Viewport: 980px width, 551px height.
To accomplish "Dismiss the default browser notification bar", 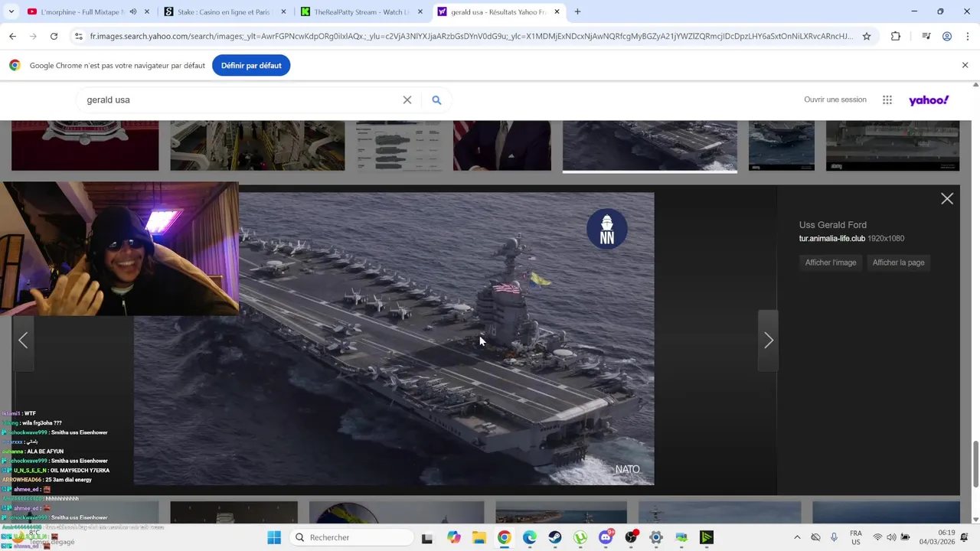I will (965, 65).
